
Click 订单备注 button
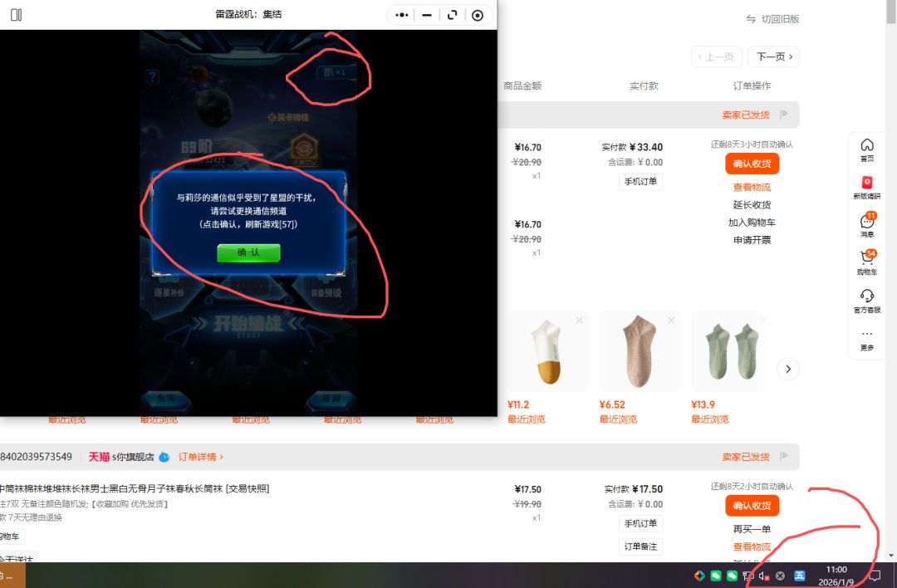(640, 546)
